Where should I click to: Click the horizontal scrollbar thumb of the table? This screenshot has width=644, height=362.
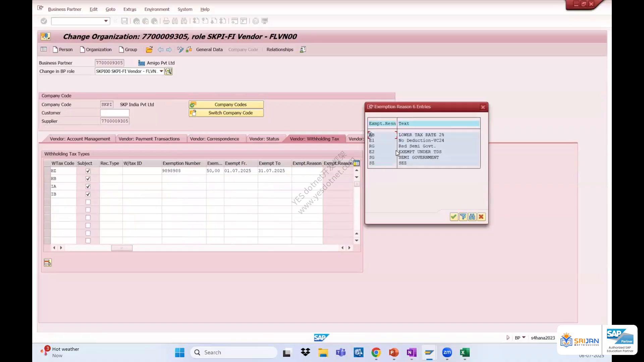[x=122, y=248]
